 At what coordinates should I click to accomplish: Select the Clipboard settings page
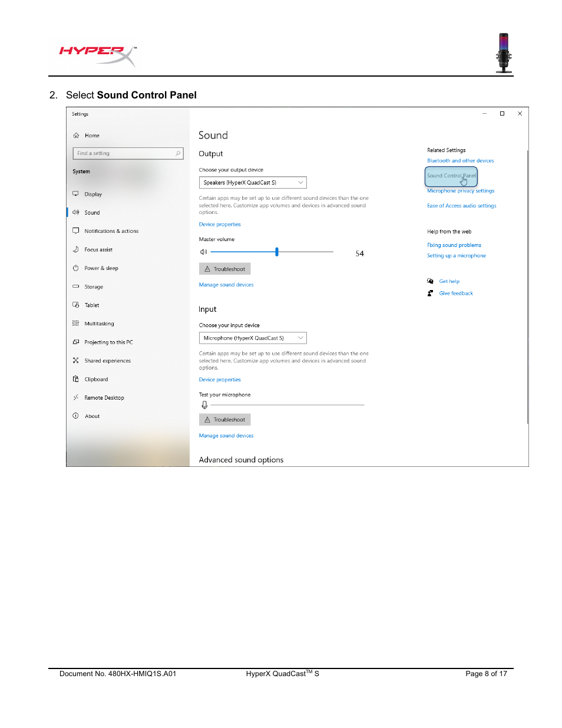[96, 380]
